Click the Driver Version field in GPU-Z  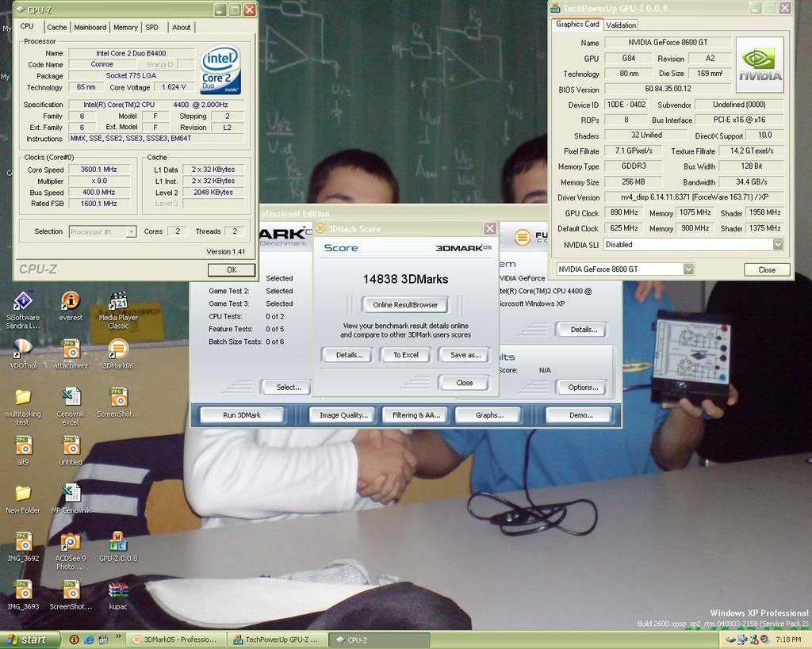694,197
